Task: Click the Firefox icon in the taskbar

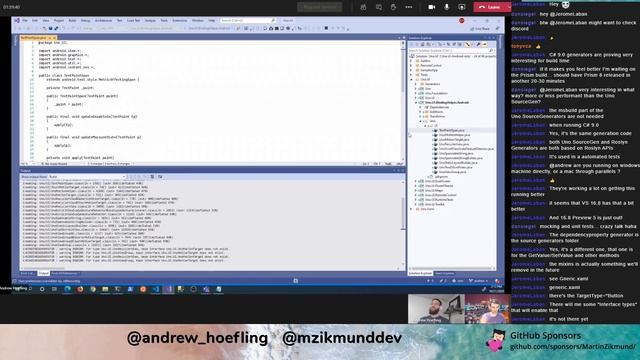Action: point(80,289)
